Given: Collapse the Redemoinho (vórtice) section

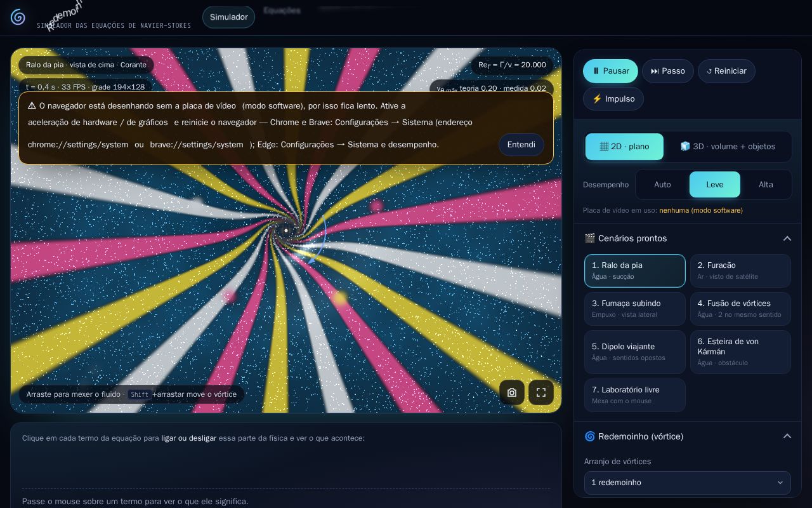Looking at the screenshot, I should tap(688, 436).
